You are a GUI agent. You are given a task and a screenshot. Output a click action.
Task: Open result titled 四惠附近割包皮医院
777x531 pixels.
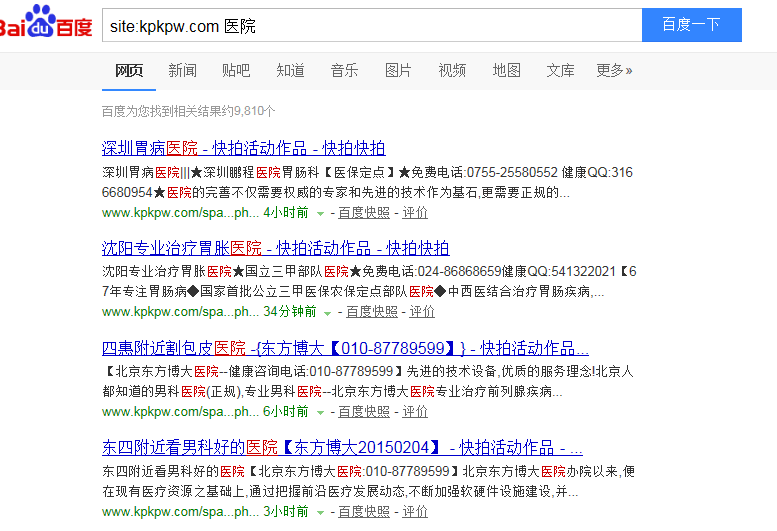pyautogui.click(x=345, y=348)
